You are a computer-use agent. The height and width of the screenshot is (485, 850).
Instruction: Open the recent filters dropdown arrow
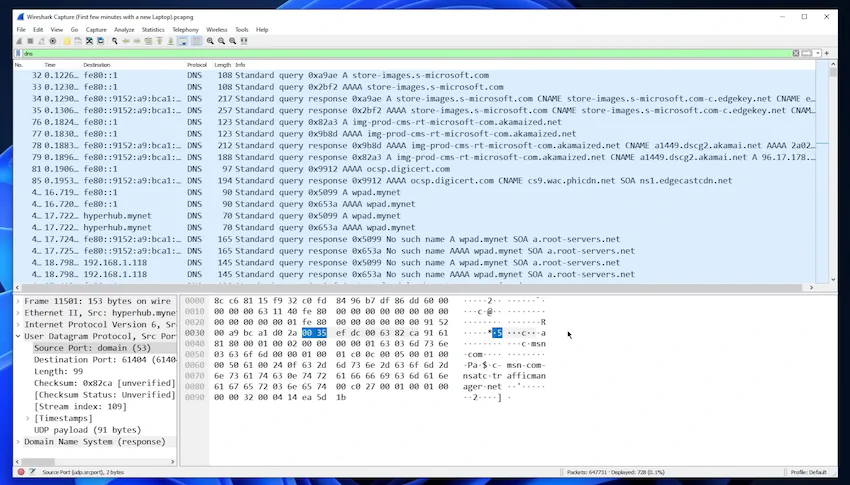[817, 53]
